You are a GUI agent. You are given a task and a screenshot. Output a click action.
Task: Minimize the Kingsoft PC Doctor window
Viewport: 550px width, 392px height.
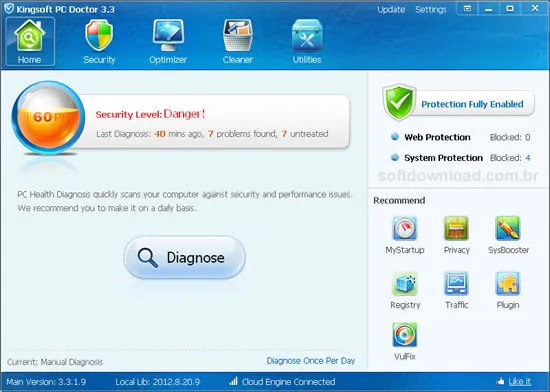(x=488, y=8)
